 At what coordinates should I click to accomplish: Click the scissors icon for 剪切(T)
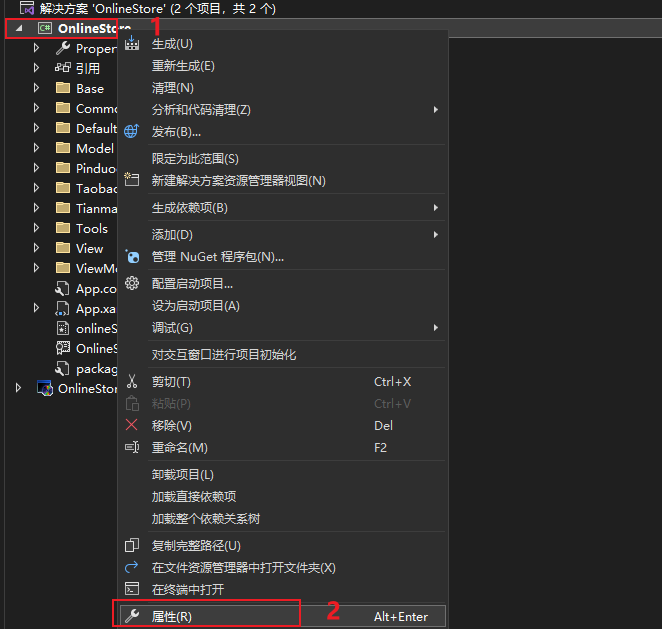tap(132, 382)
